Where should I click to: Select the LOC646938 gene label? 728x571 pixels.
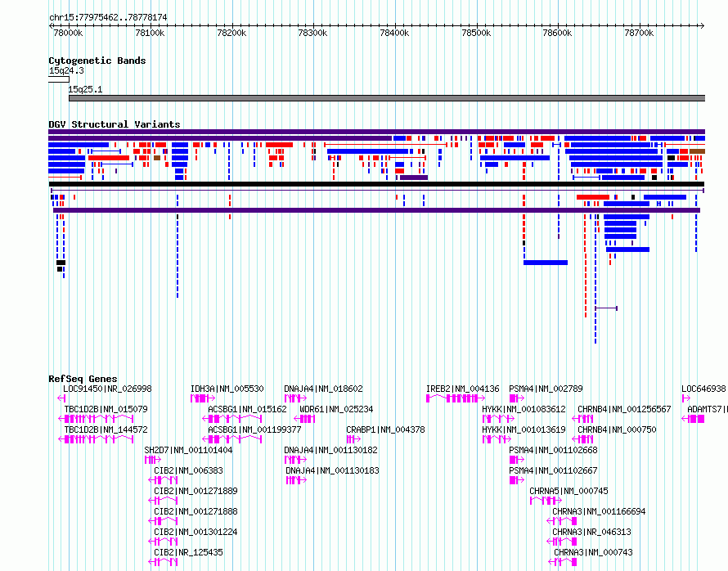pyautogui.click(x=703, y=389)
